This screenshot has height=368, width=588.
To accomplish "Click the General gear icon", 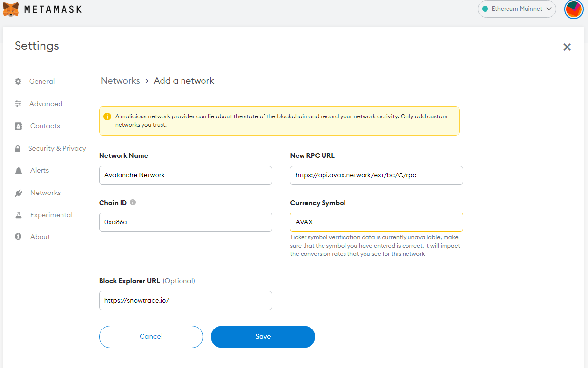I will (x=18, y=81).
